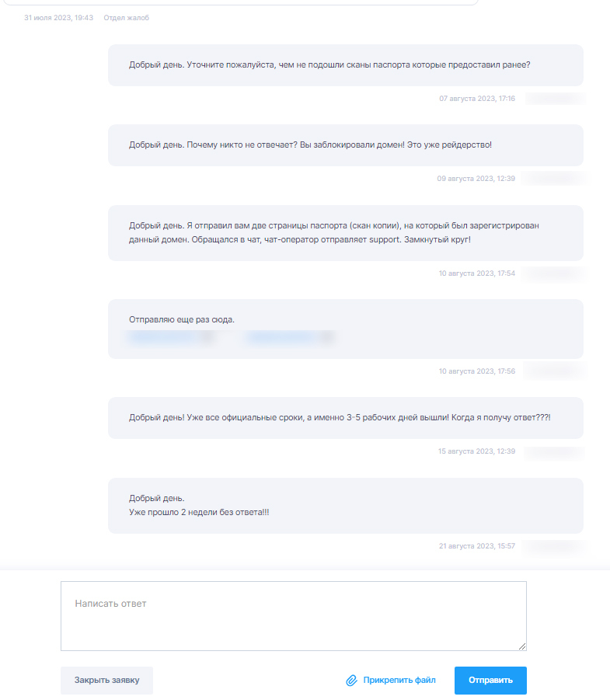This screenshot has height=700, width=610.
Task: Focus the Написать ответ text field
Action: (x=294, y=615)
